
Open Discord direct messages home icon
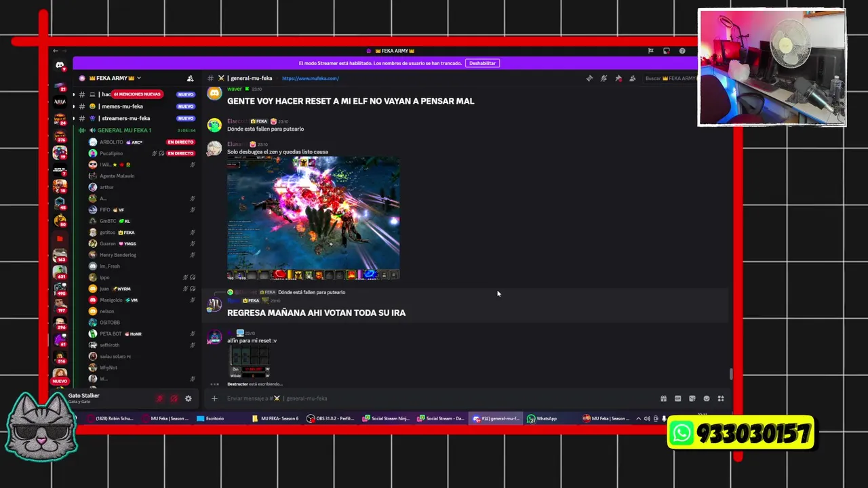[60, 66]
